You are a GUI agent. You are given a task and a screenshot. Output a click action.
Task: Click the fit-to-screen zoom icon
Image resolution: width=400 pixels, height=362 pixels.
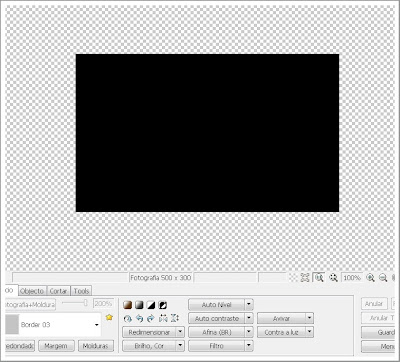pos(305,278)
